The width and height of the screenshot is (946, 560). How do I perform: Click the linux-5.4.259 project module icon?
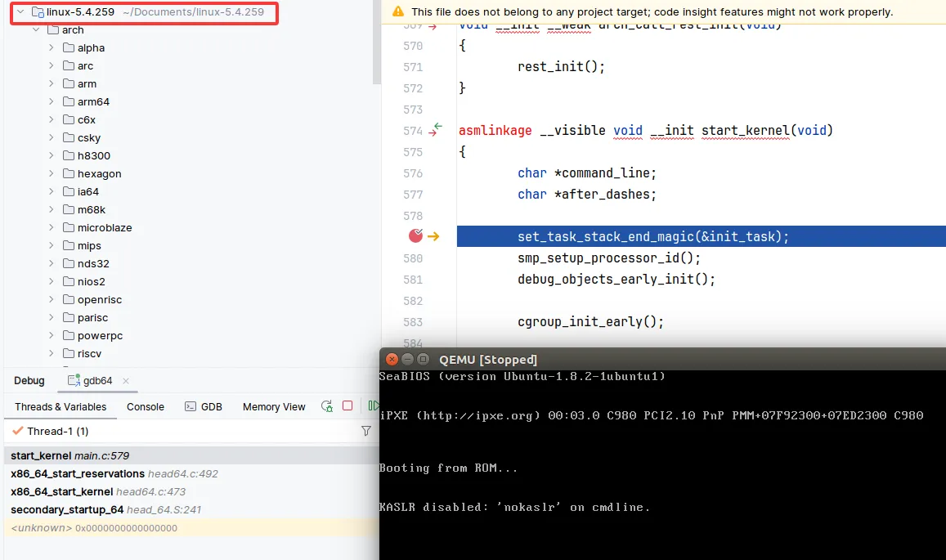coord(38,12)
